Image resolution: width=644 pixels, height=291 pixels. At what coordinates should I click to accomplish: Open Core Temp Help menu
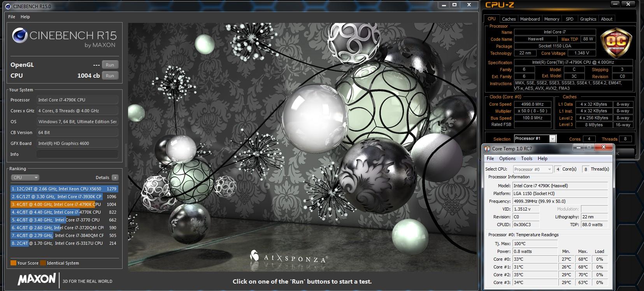[542, 159]
